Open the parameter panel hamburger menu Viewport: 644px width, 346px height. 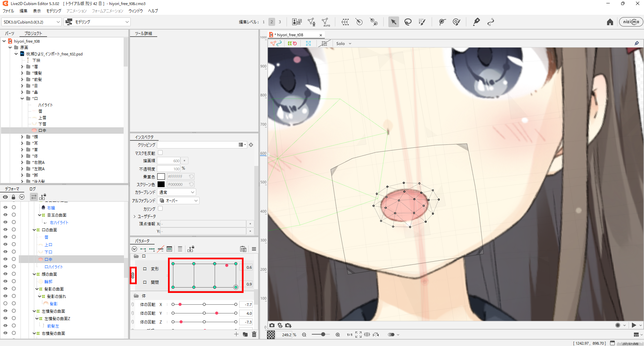click(x=254, y=249)
